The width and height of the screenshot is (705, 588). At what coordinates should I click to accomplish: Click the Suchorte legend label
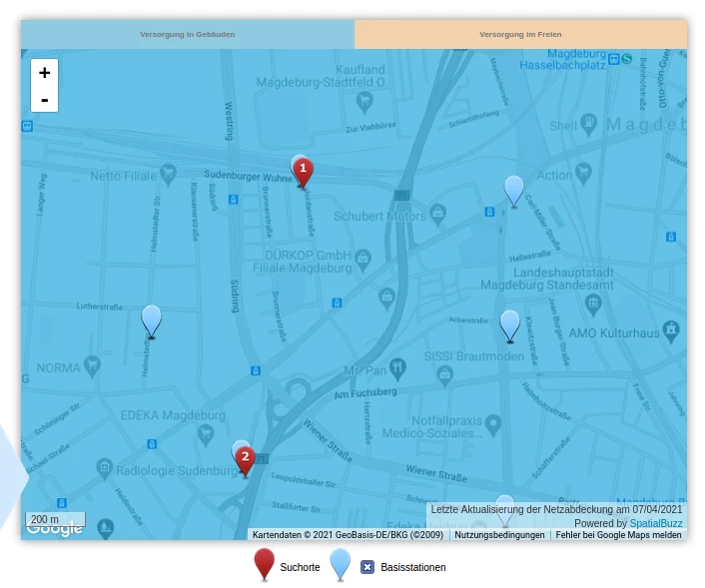[x=300, y=567]
